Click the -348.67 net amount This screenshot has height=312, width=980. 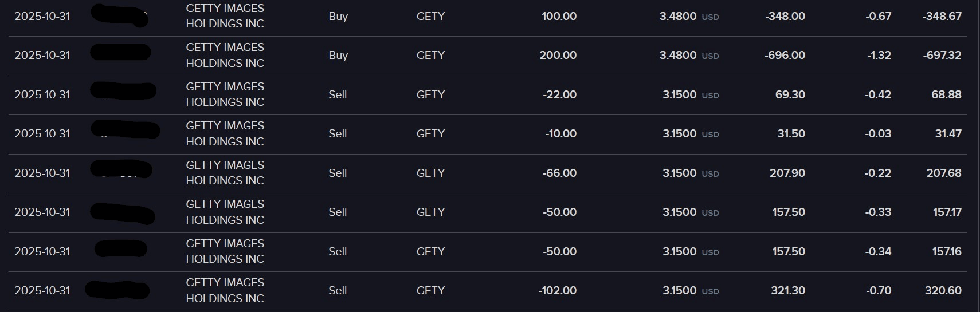tap(942, 16)
